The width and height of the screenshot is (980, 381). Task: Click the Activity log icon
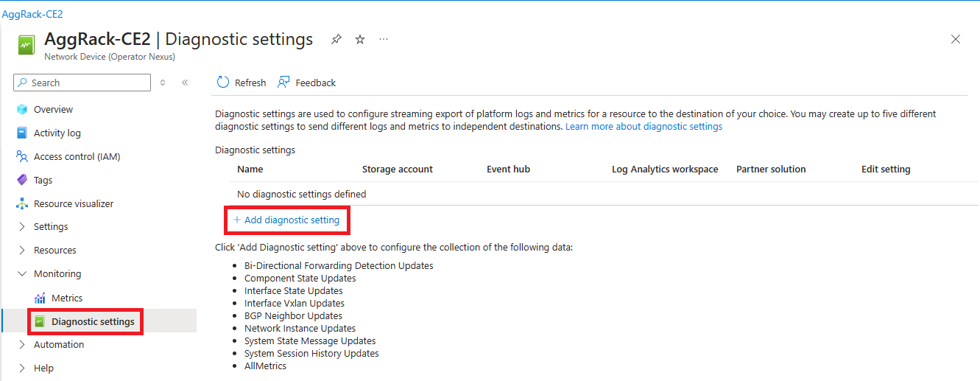[22, 133]
